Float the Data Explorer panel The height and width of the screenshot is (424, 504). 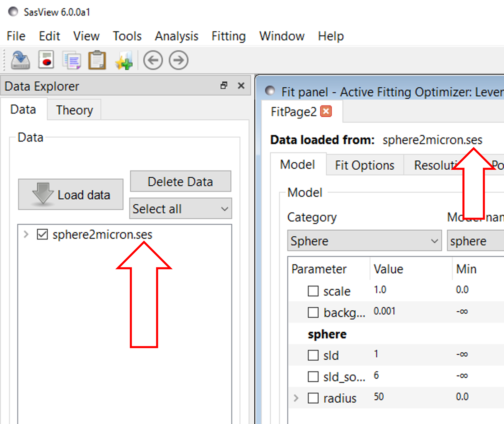click(224, 86)
